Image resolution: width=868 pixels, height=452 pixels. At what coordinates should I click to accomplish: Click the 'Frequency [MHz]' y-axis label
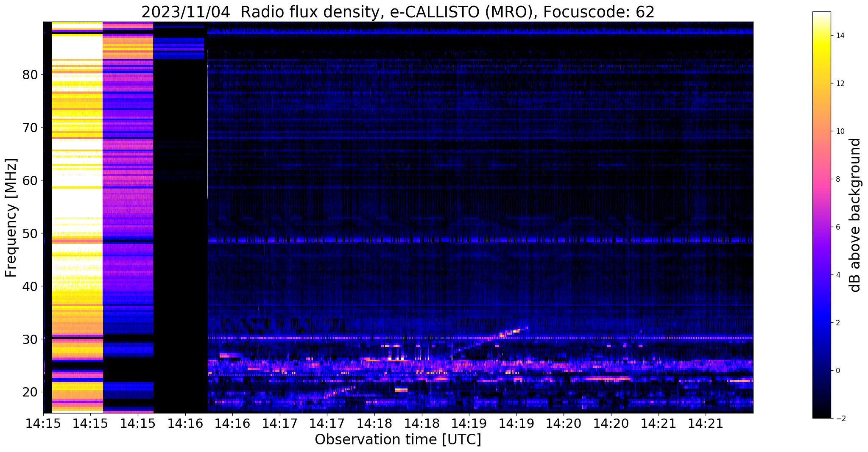(11, 218)
